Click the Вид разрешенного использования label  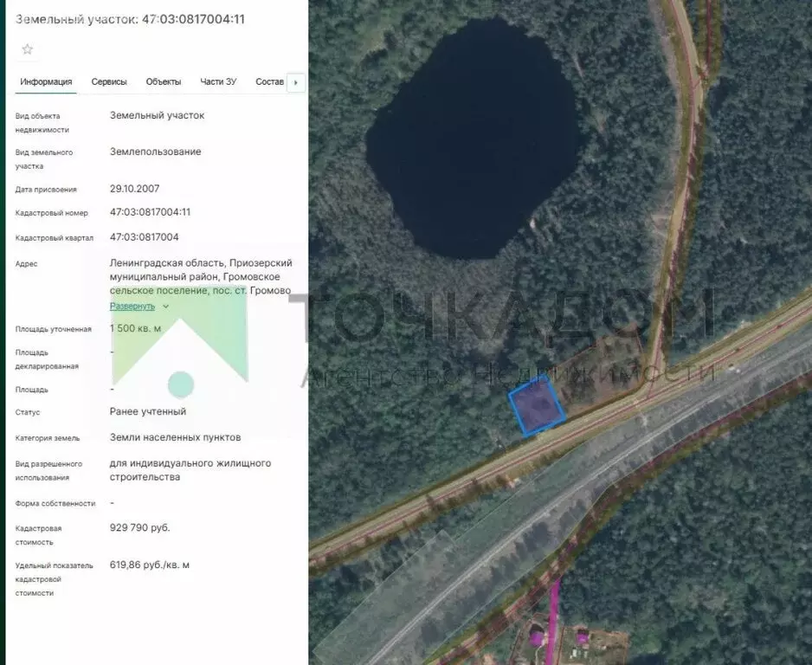[x=48, y=470]
